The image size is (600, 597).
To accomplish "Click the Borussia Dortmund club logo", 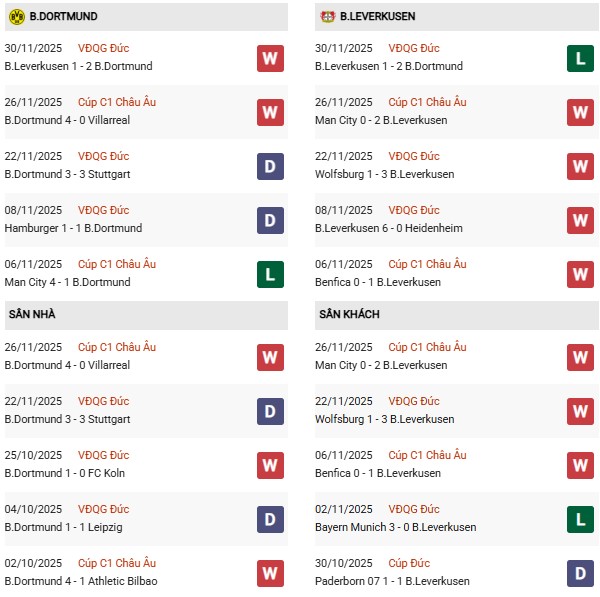I will coord(16,17).
